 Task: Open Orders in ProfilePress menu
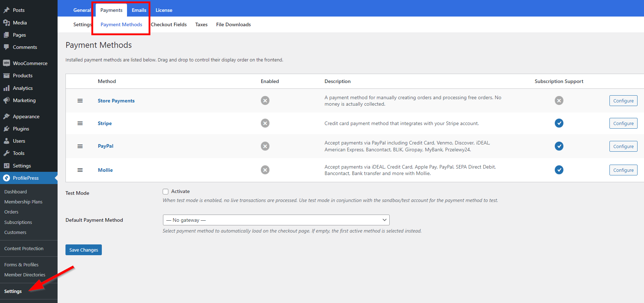pos(11,212)
